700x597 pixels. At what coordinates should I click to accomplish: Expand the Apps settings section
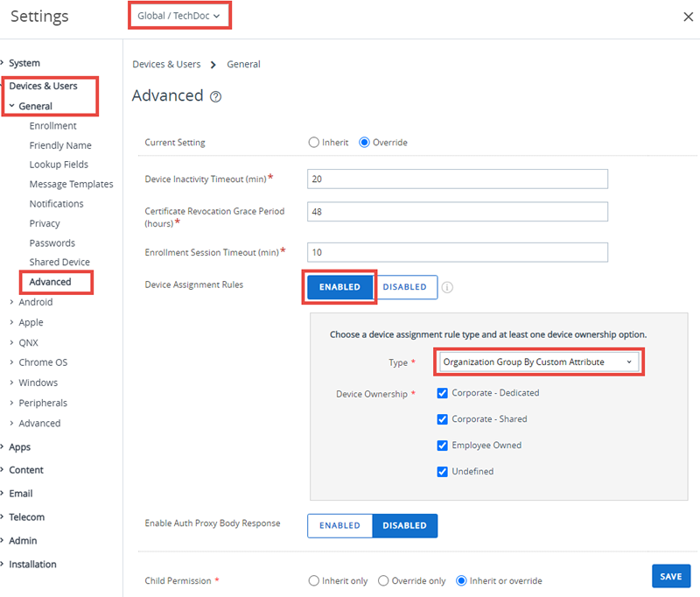19,447
